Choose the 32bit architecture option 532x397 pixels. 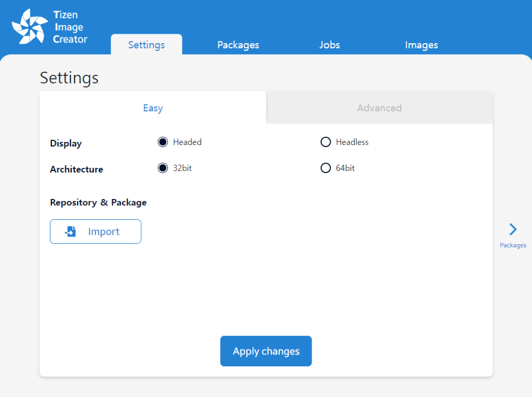pos(163,167)
